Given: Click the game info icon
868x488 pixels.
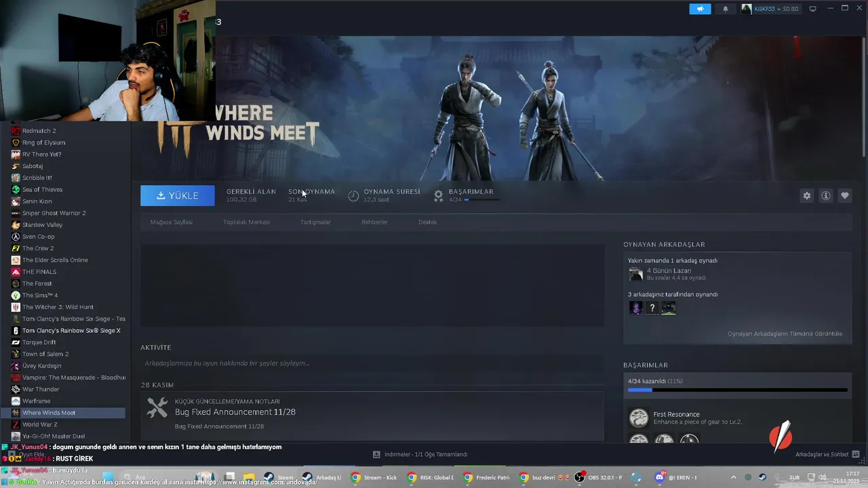Looking at the screenshot, I should tap(826, 196).
